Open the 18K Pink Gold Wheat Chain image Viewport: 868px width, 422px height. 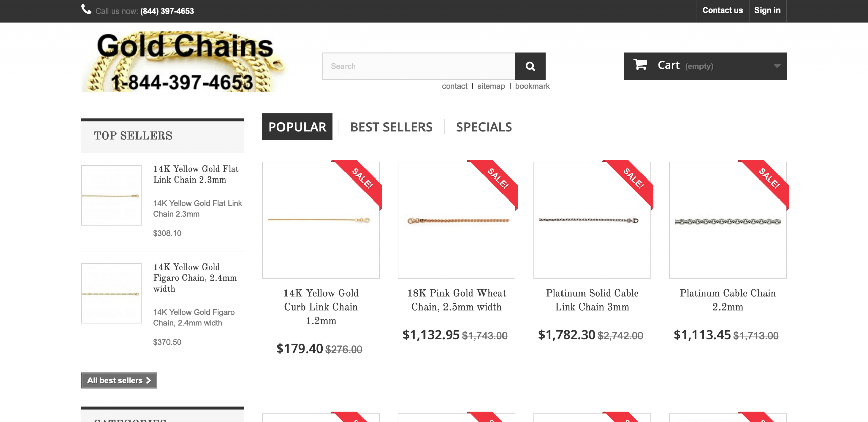[456, 220]
